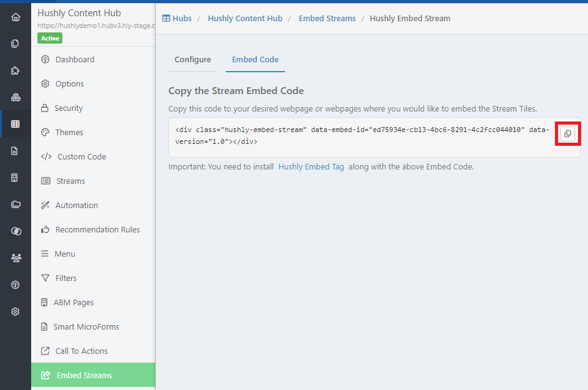This screenshot has width=588, height=390.
Task: Open the Hushly Embed Tag link
Action: (x=311, y=167)
